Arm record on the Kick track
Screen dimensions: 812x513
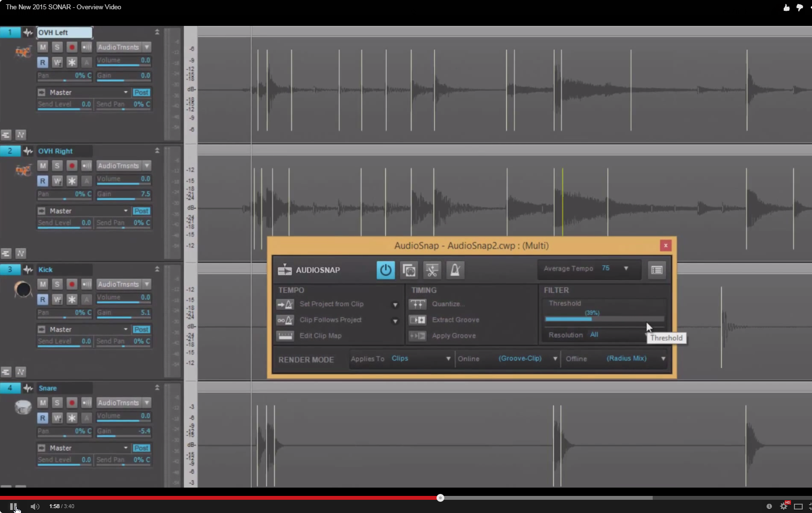pos(72,284)
